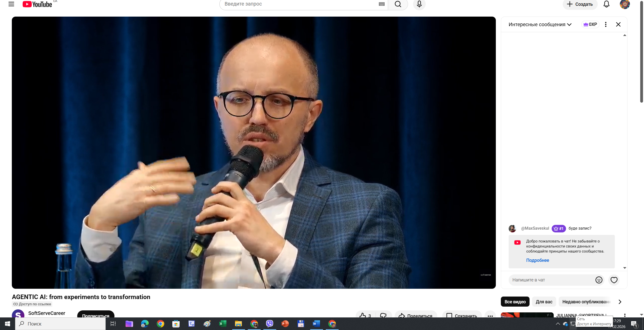Image resolution: width=644 pixels, height=330 pixels.
Task: Open the chat three-dot options menu
Action: coord(606,24)
